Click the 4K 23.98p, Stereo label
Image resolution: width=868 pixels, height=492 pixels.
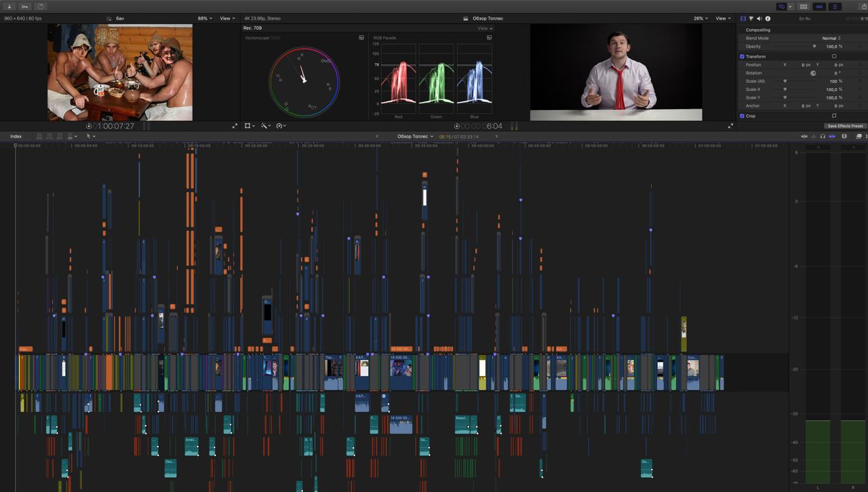point(262,18)
